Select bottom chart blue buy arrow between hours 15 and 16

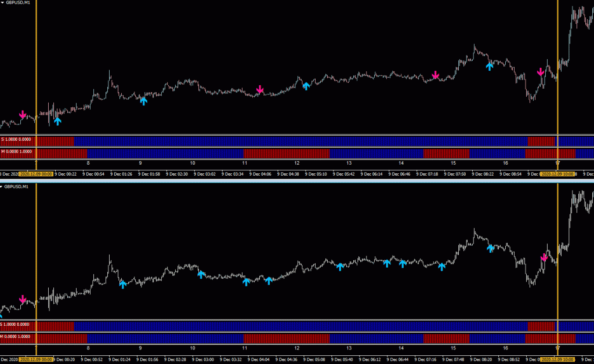(491, 249)
